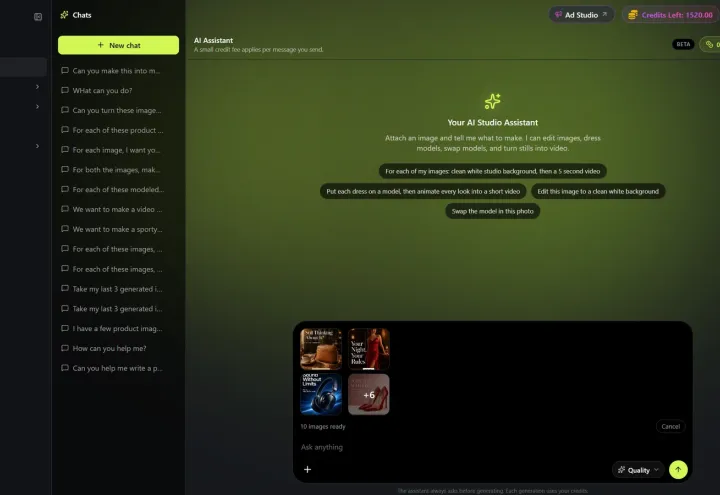
Task: Click the Ad Studio external arrow icon
Action: [x=605, y=15]
